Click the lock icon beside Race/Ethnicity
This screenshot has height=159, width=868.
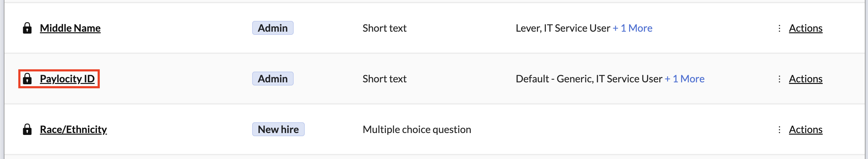click(x=27, y=129)
